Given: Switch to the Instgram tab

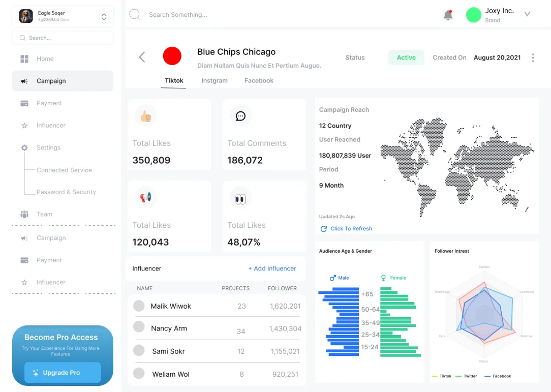Looking at the screenshot, I should click(215, 80).
